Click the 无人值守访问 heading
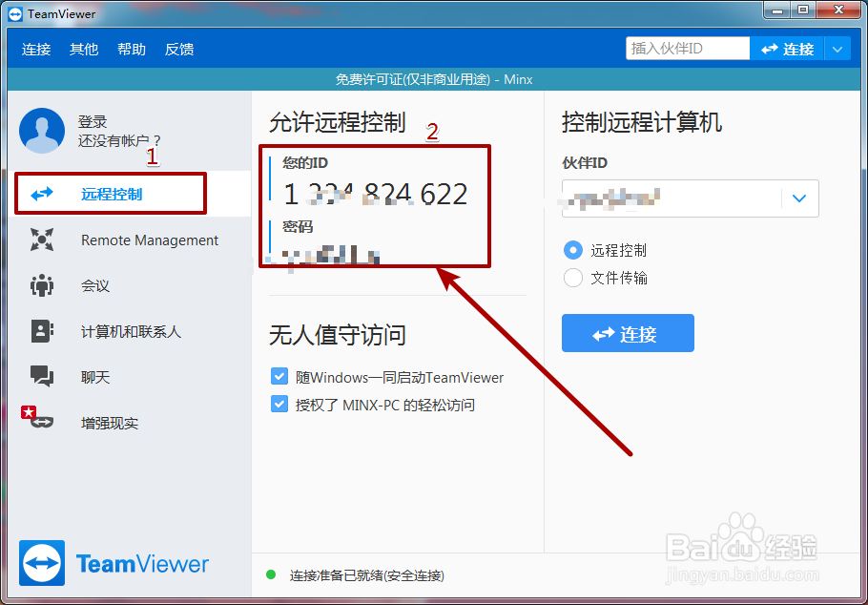Viewport: 868px width, 605px height. coord(338,335)
